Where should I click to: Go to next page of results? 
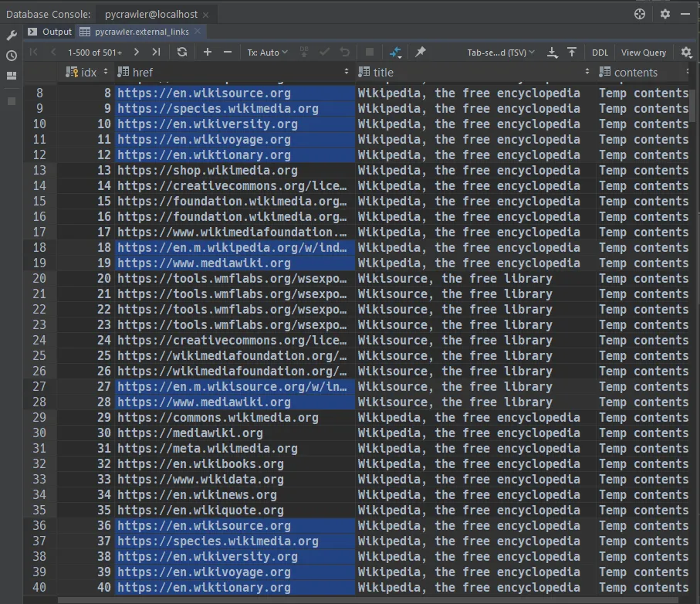pyautogui.click(x=137, y=53)
